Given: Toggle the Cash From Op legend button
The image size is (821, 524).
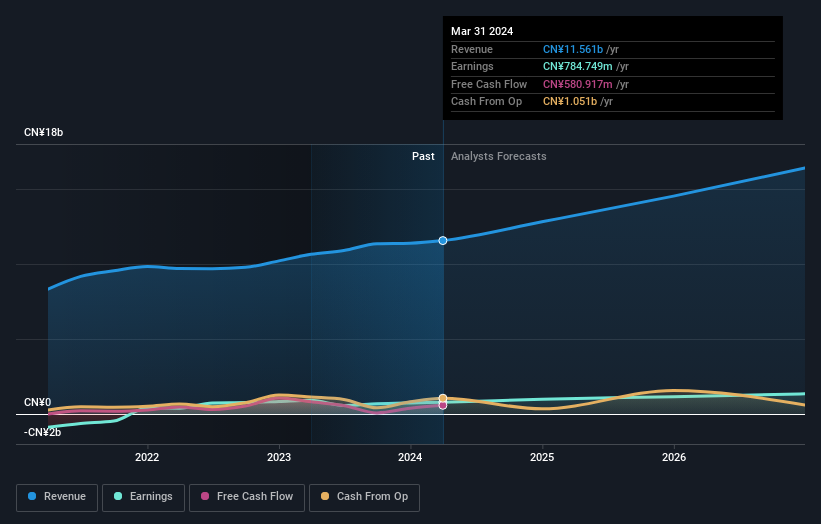Looking at the screenshot, I should [x=364, y=497].
